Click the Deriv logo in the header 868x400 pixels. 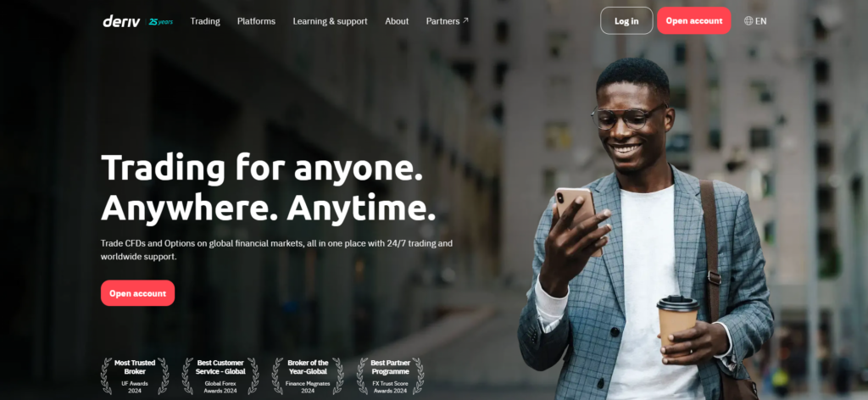pyautogui.click(x=123, y=21)
